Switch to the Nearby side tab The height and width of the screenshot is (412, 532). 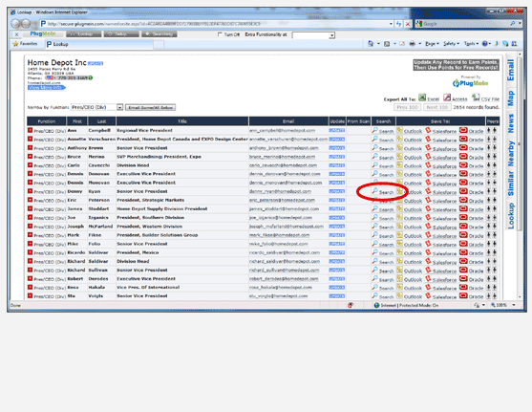(x=510, y=154)
